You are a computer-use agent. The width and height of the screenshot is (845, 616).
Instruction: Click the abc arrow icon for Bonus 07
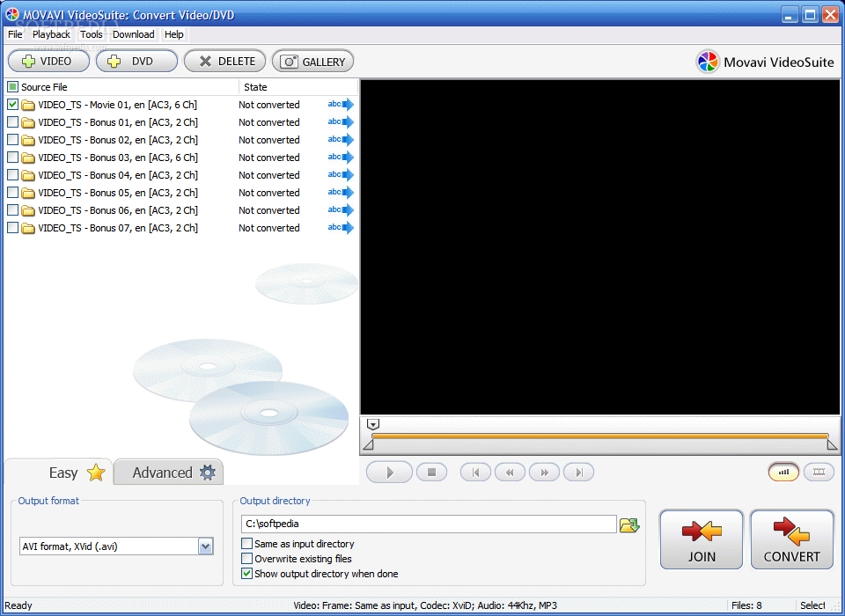pyautogui.click(x=341, y=228)
